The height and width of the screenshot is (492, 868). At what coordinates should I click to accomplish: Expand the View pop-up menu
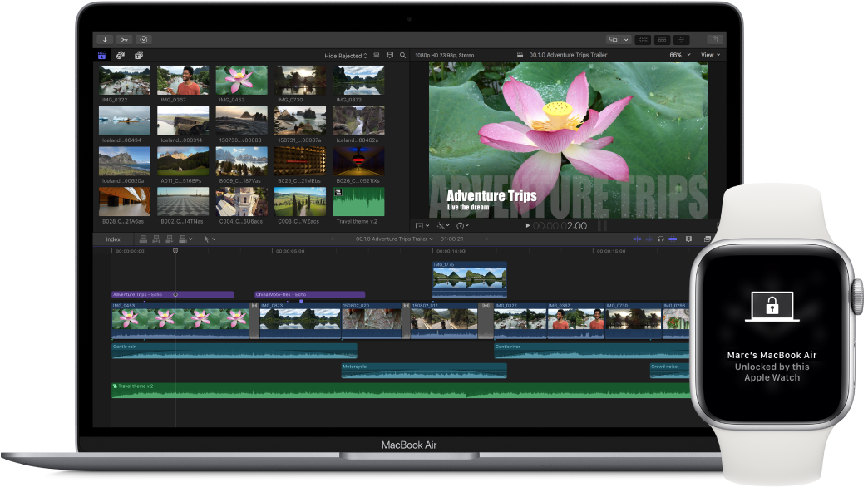(711, 54)
